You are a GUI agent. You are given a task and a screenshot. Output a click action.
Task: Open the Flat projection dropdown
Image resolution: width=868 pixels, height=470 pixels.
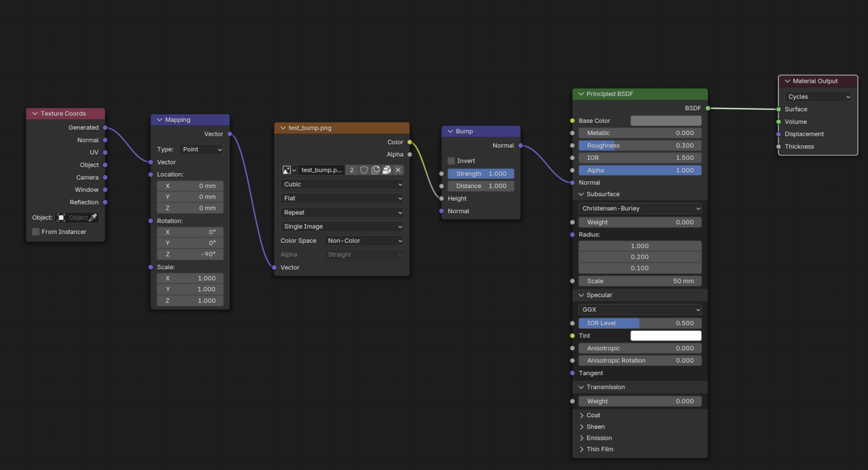pos(342,198)
